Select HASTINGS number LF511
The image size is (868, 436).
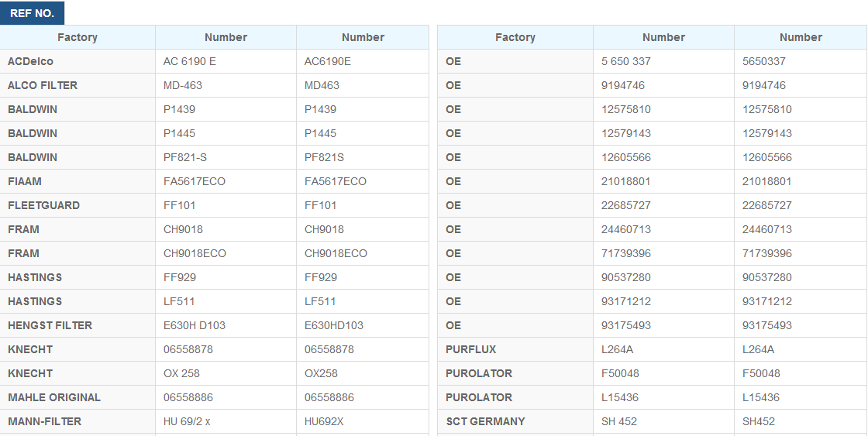pos(179,301)
